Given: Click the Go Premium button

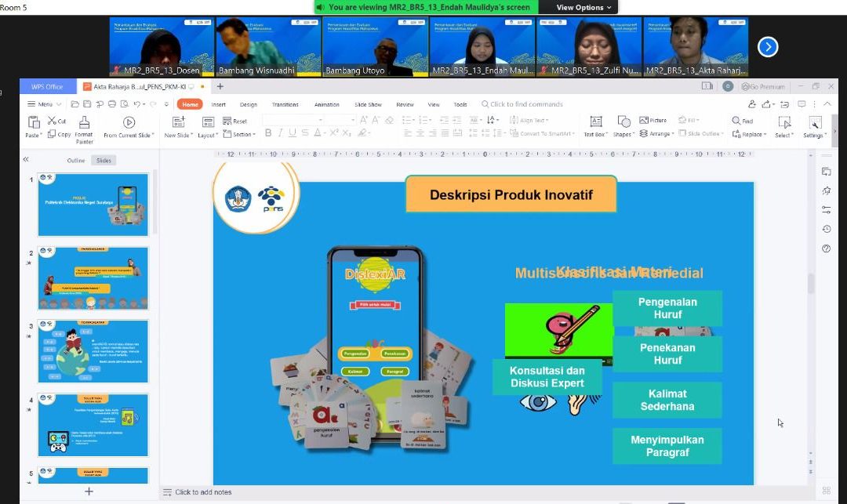Looking at the screenshot, I should click(x=763, y=86).
